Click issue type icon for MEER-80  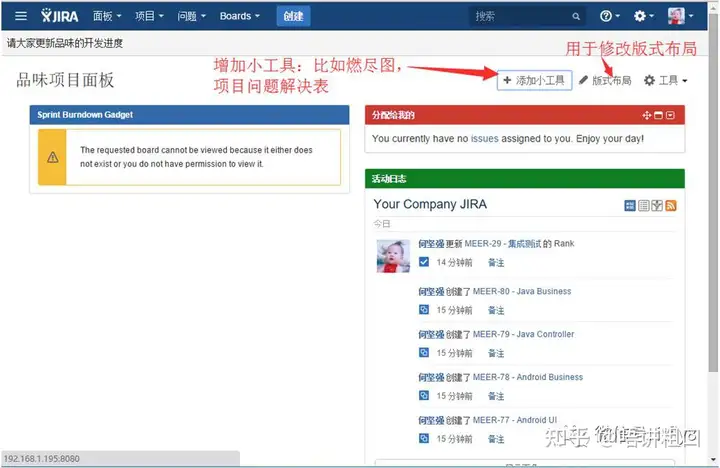point(424,310)
